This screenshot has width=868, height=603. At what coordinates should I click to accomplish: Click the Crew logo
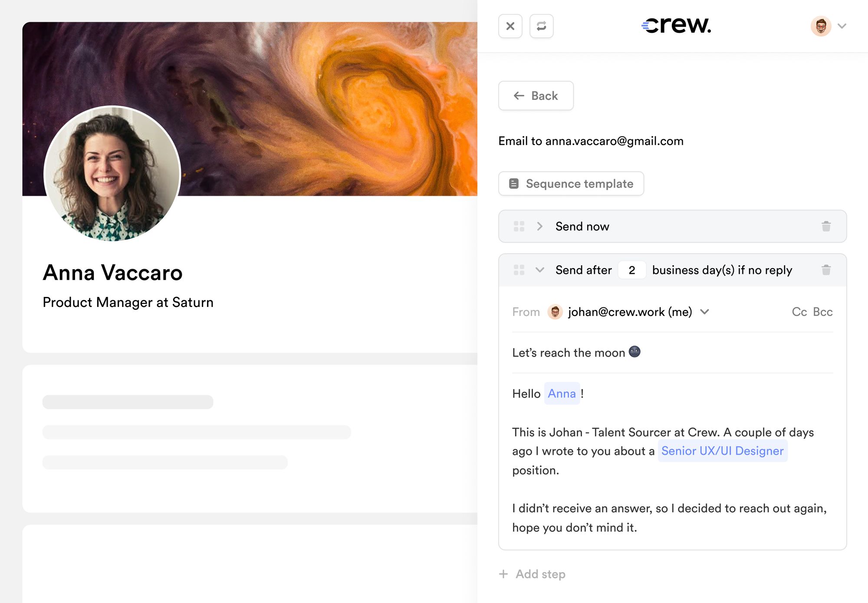click(676, 25)
